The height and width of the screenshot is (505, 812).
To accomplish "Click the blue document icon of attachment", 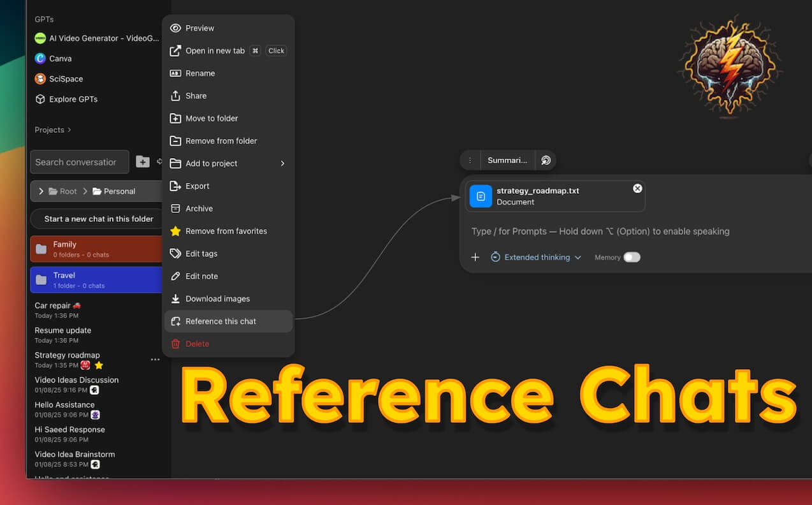I will (481, 196).
